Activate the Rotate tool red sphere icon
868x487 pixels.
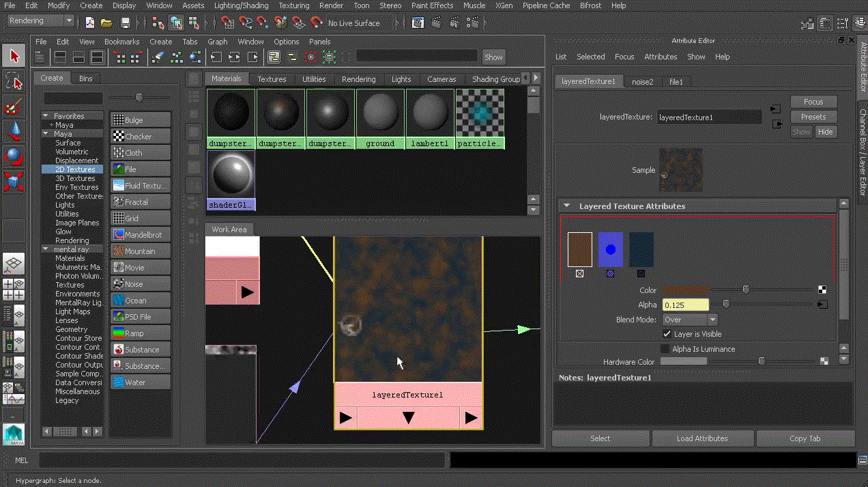click(x=14, y=158)
